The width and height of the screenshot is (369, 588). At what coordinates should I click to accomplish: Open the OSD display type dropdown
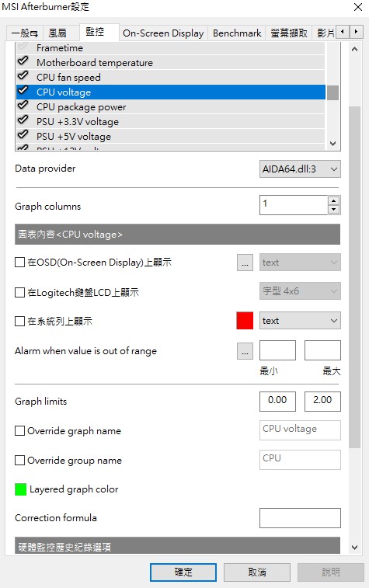click(x=300, y=262)
